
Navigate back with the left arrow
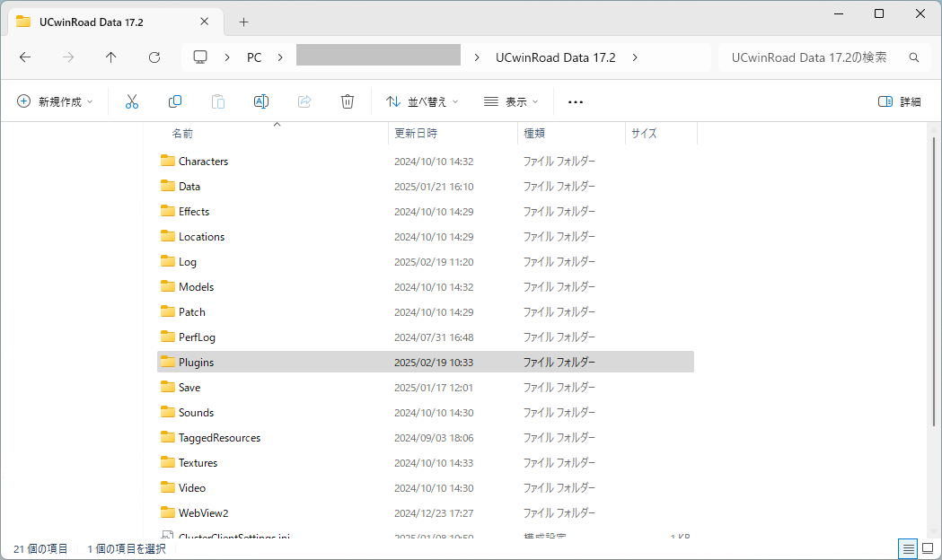25,57
